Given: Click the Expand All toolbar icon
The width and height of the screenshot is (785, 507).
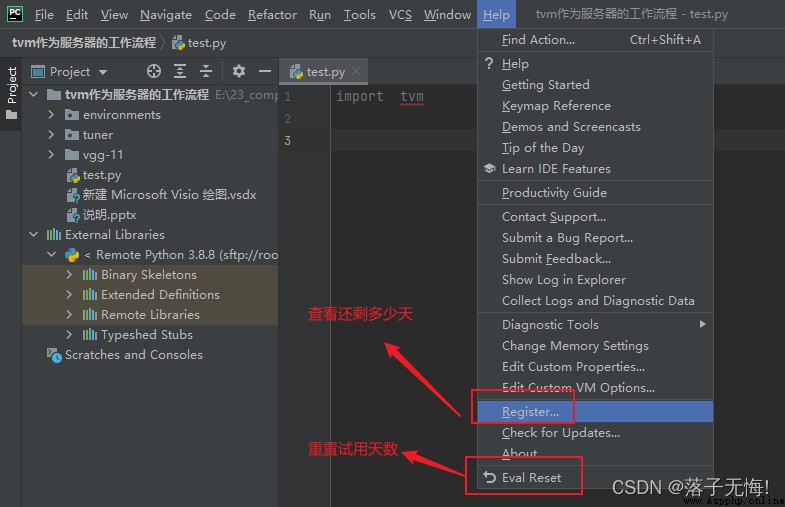Looking at the screenshot, I should click(x=180, y=72).
